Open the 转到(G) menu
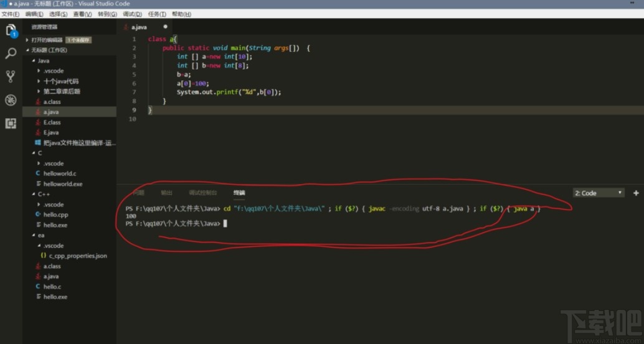This screenshot has height=344, width=644. [107, 14]
